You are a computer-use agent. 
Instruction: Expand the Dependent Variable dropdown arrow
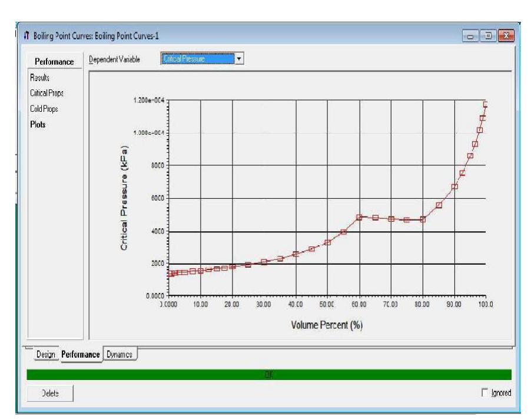(x=238, y=59)
